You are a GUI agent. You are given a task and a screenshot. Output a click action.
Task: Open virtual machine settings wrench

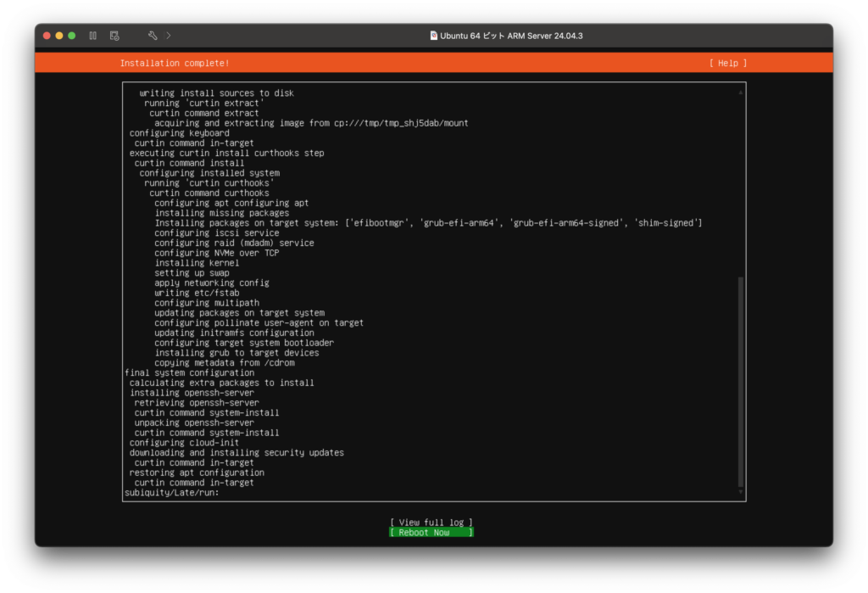153,36
